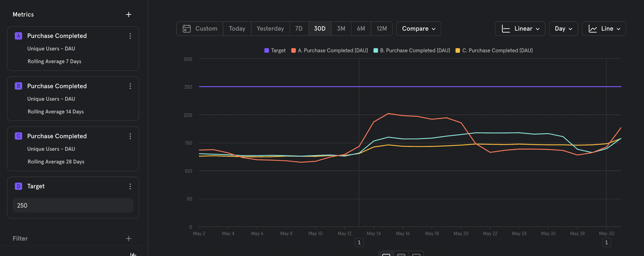644x256 pixels.
Task: Open three-dot menu for metric A
Action: [x=130, y=36]
